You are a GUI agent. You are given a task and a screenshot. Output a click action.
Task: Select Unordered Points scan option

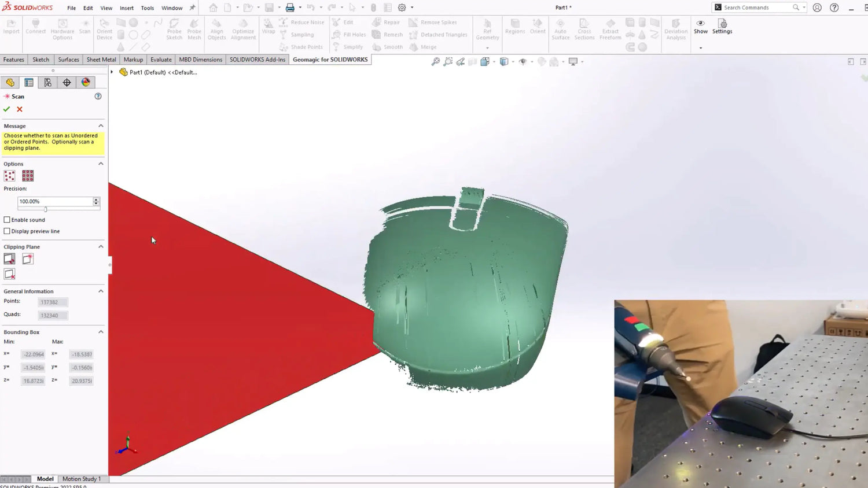click(x=10, y=176)
